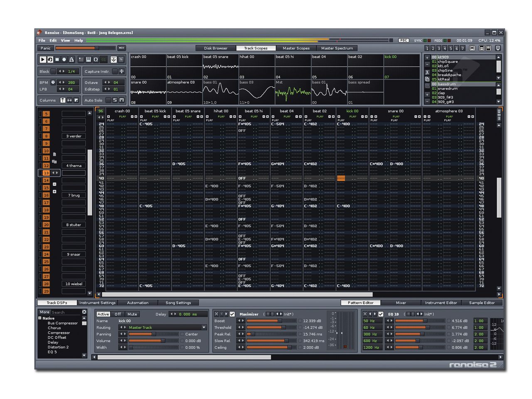Clear the DSP search with the X button

pos(84,312)
